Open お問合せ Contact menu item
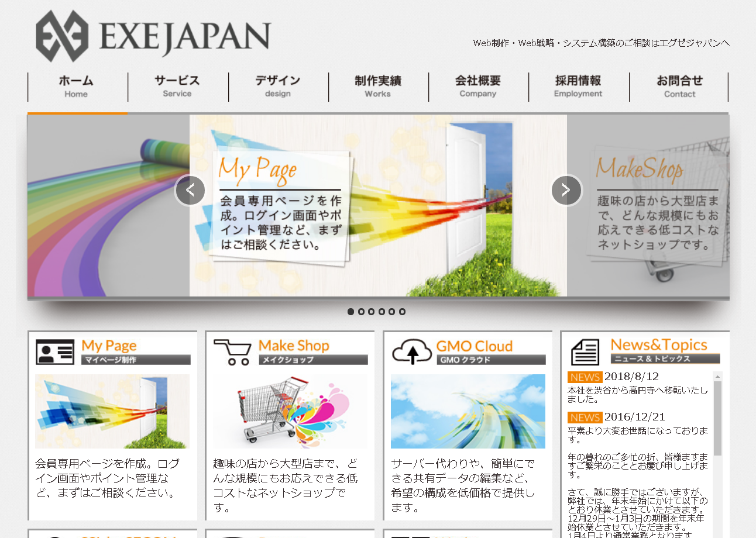Image resolution: width=756 pixels, height=538 pixels. pos(679,87)
